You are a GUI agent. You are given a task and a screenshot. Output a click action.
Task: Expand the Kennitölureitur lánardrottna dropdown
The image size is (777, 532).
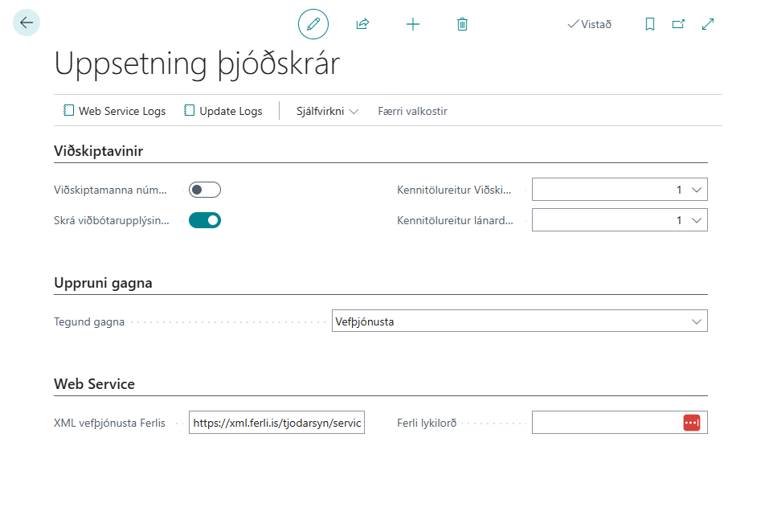(x=696, y=220)
